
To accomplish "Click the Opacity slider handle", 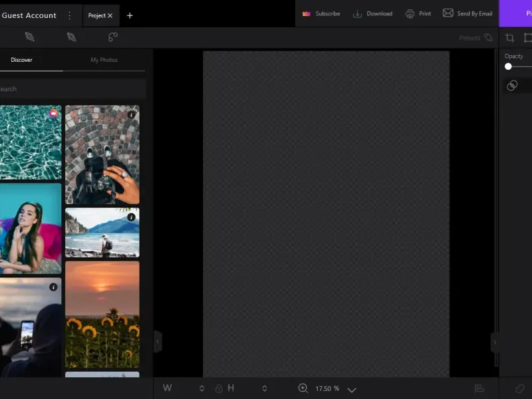I will point(508,66).
